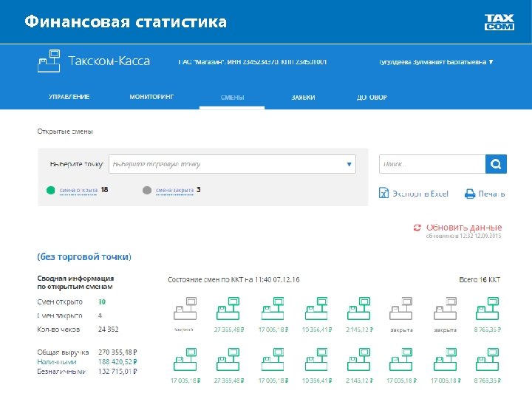Screen dimensions: 532x399
Task: Select upper-row green register showing 10 356,41 ₽
Action: point(316,309)
